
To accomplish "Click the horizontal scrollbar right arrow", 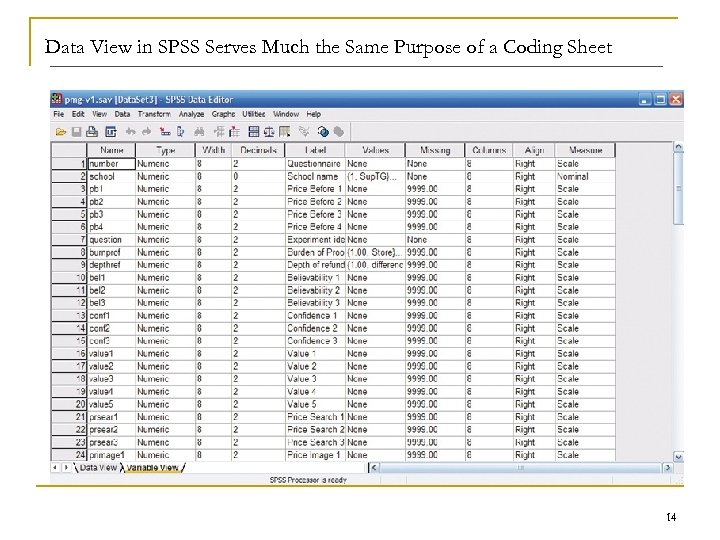I will (x=668, y=467).
